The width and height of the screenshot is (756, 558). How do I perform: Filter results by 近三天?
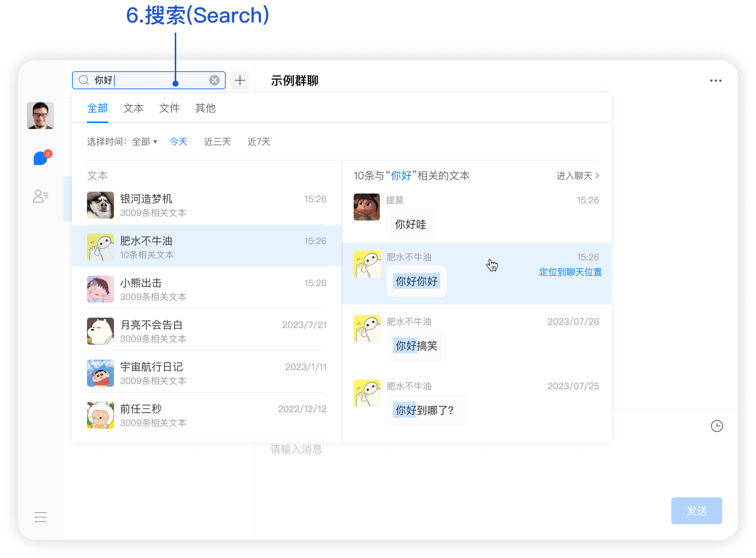click(217, 142)
